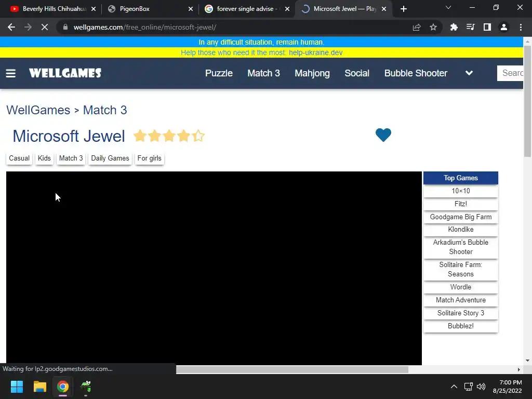Open Klondike in Top Games
The height and width of the screenshot is (399, 532).
click(461, 229)
